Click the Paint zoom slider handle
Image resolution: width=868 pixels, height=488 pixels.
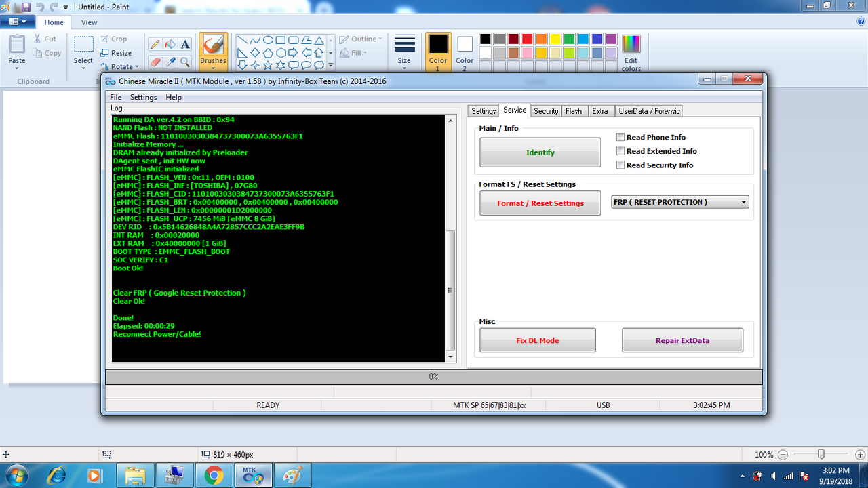pos(821,454)
